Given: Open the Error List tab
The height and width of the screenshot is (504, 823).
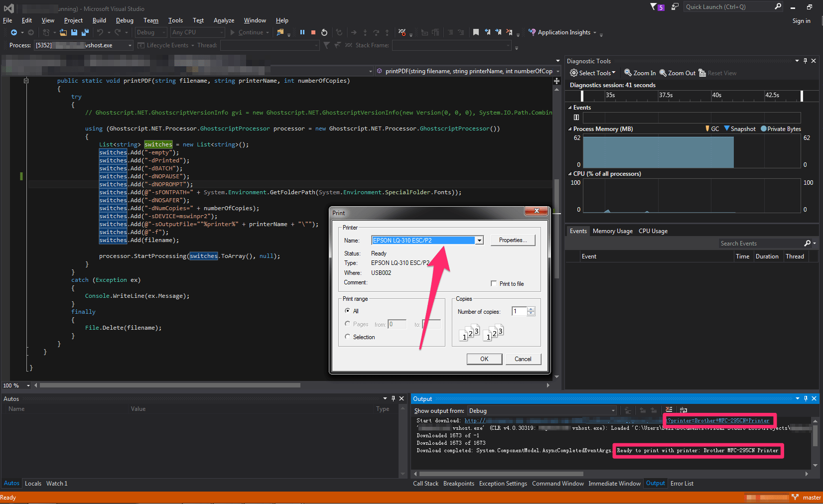Looking at the screenshot, I should click(682, 484).
